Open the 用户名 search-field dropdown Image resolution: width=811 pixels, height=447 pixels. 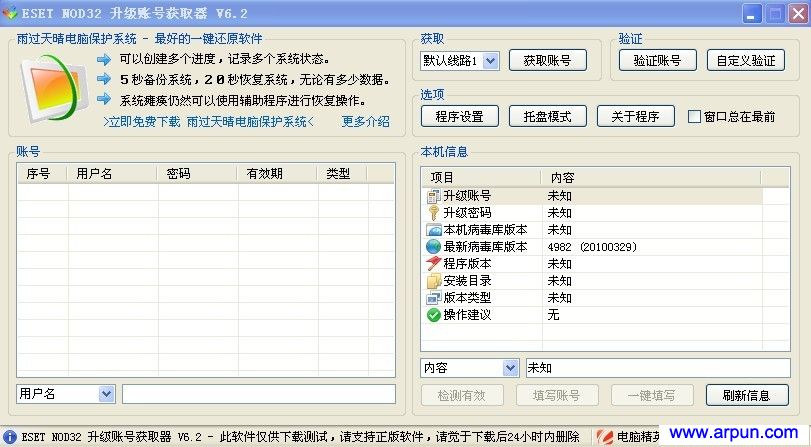pyautogui.click(x=106, y=394)
